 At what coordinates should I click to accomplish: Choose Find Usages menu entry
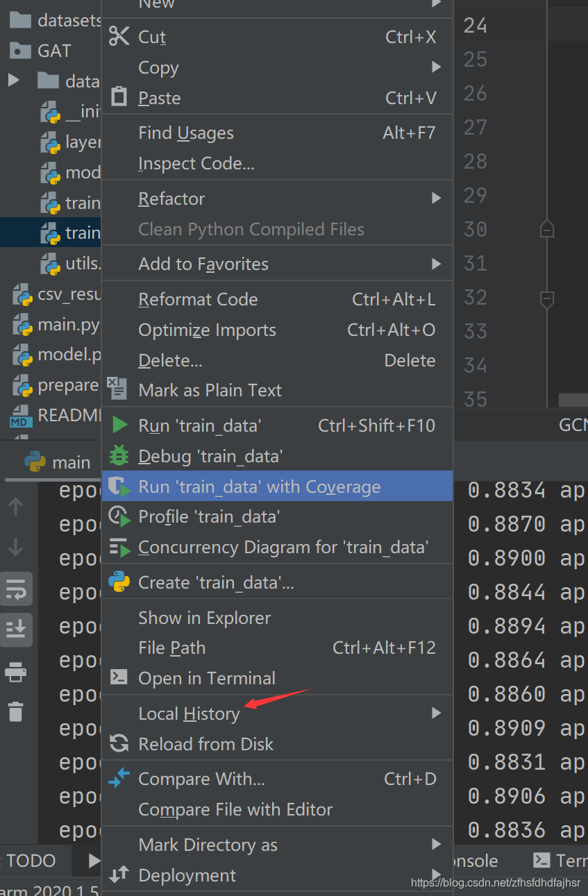coord(278,133)
